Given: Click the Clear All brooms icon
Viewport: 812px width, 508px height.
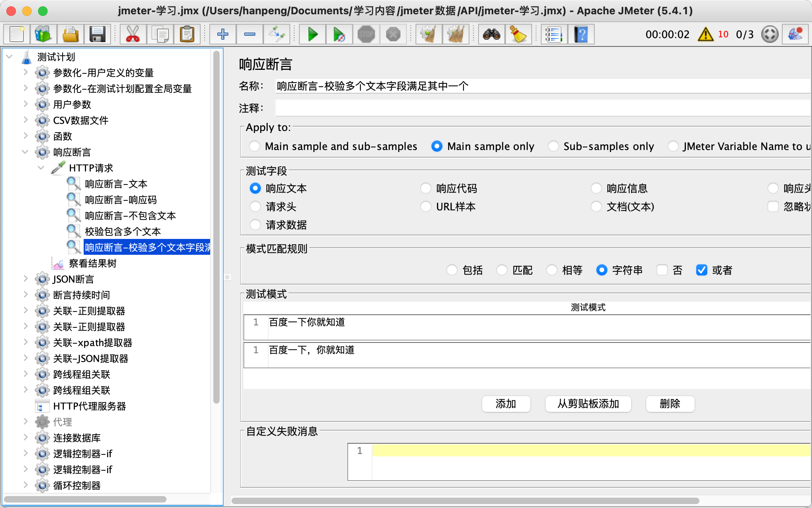Looking at the screenshot, I should [x=456, y=35].
